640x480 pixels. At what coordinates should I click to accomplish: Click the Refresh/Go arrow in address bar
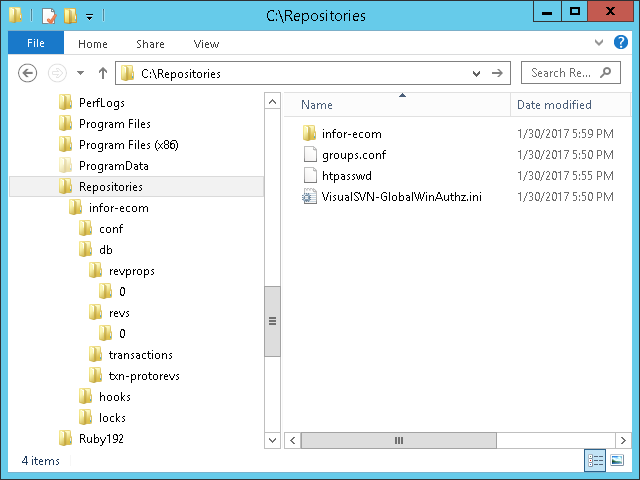point(497,73)
